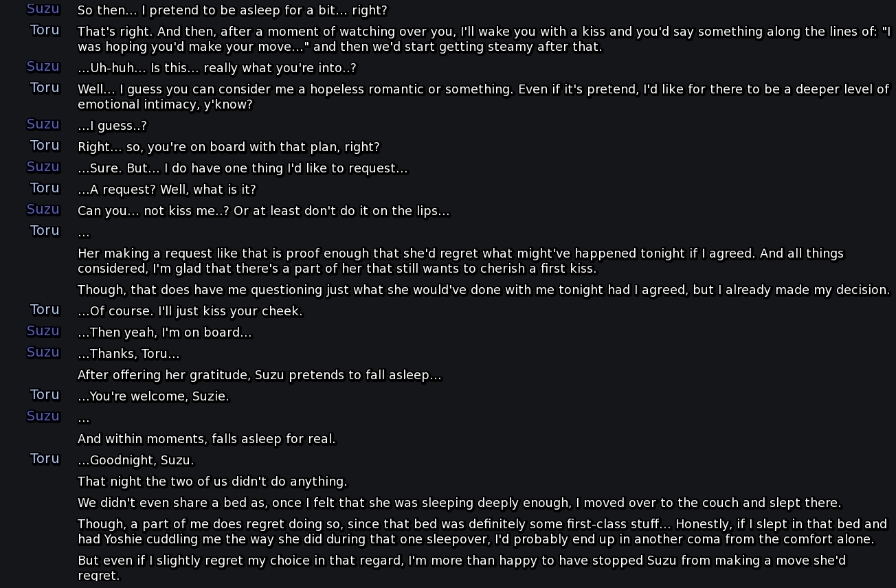Viewport: 896px width, 588px height.
Task: Select "And within moments, falls asleep for real."
Action: 207,439
